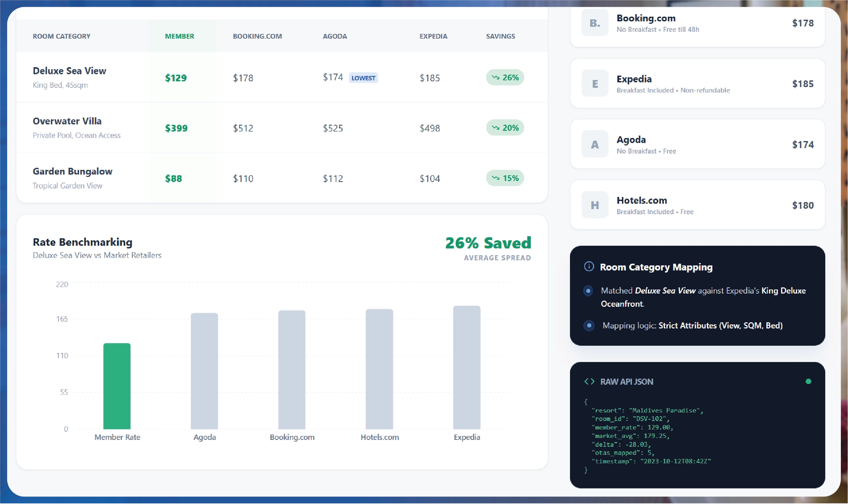Screen dimensions: 848x504
Task: Click the Hotels.com bar in the chart
Action: tap(379, 369)
